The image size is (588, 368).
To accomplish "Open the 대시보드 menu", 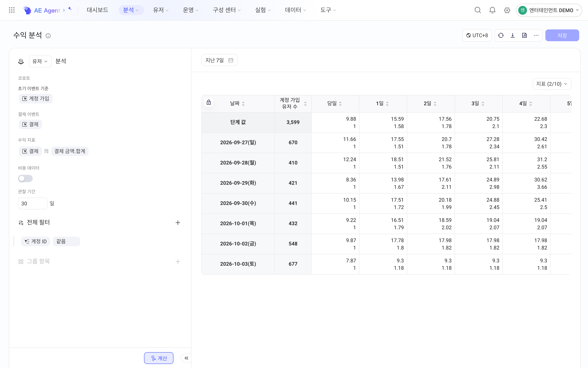I will 97,10.
